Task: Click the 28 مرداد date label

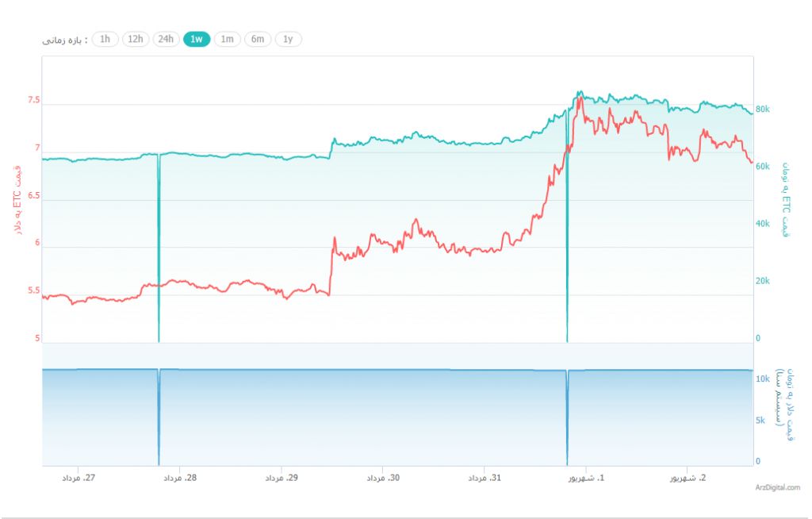Action: click(x=180, y=479)
